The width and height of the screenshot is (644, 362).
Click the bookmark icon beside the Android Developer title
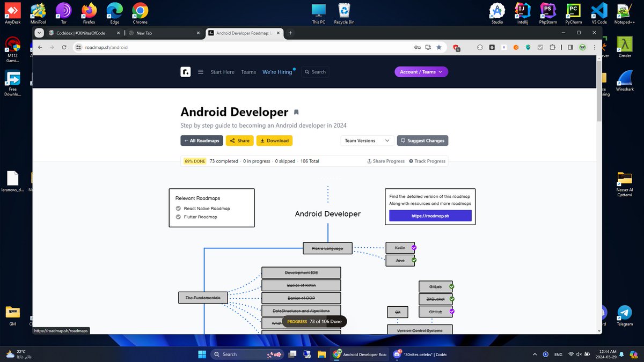tap(296, 112)
